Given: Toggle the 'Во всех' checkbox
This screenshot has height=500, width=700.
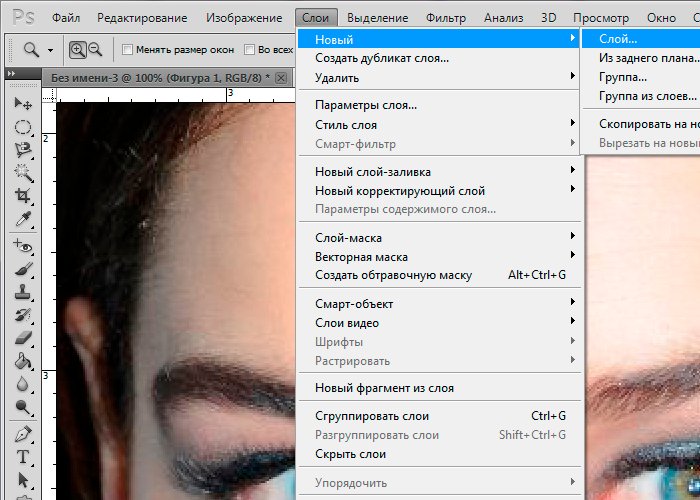Looking at the screenshot, I should coord(249,49).
